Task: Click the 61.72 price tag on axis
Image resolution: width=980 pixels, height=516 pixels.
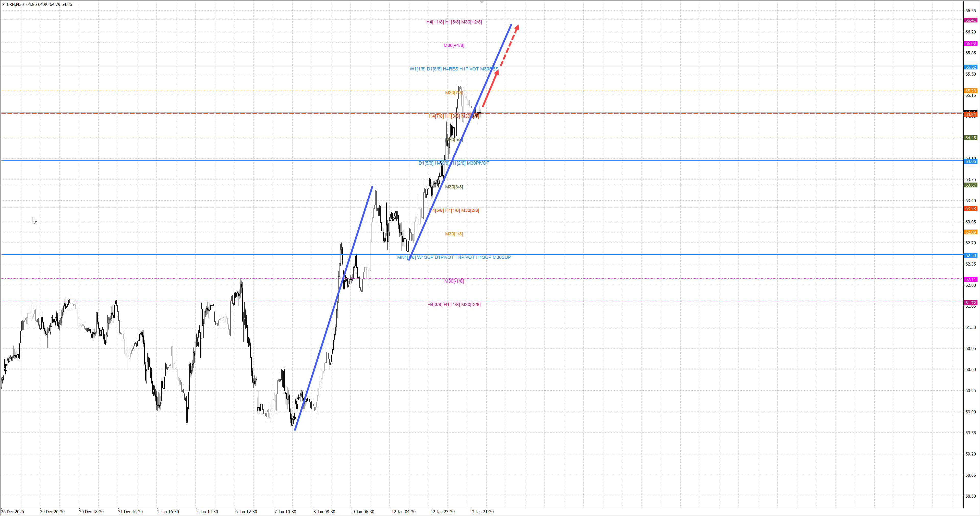Action: pos(970,303)
